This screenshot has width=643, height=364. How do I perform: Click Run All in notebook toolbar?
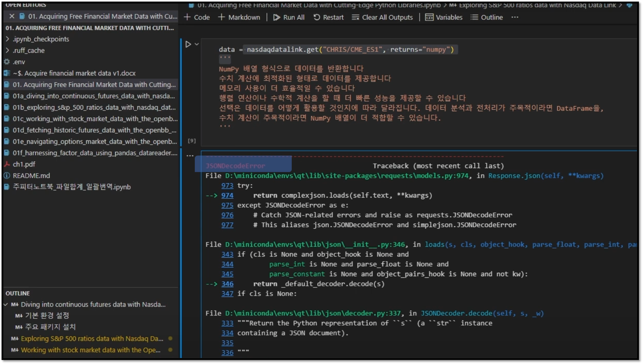pyautogui.click(x=289, y=17)
